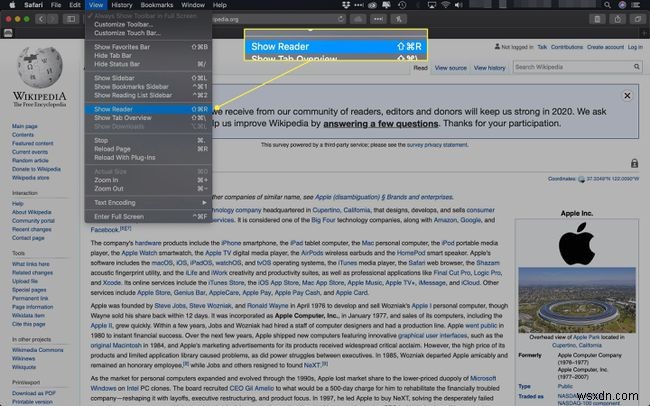650x406 pixels.
Task: Dismiss the survey banner with X
Action: point(627,96)
